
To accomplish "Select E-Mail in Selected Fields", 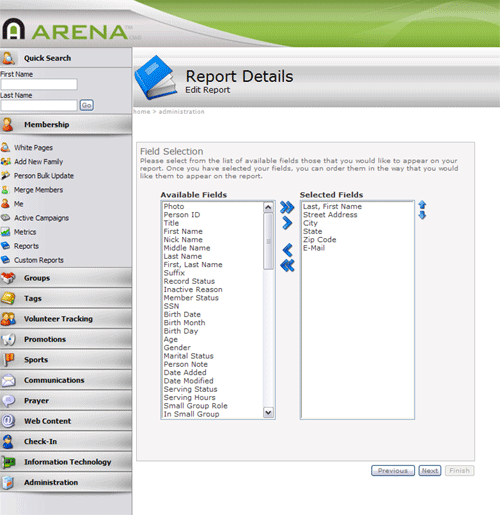I will tap(357, 248).
